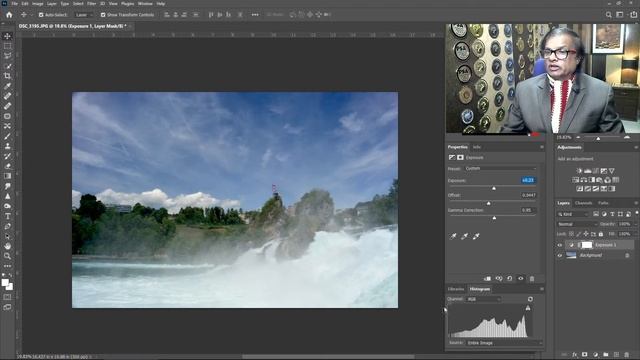Viewport: 640px width, 360px height.
Task: Toggle the Auto-Select checkbox
Action: point(41,15)
